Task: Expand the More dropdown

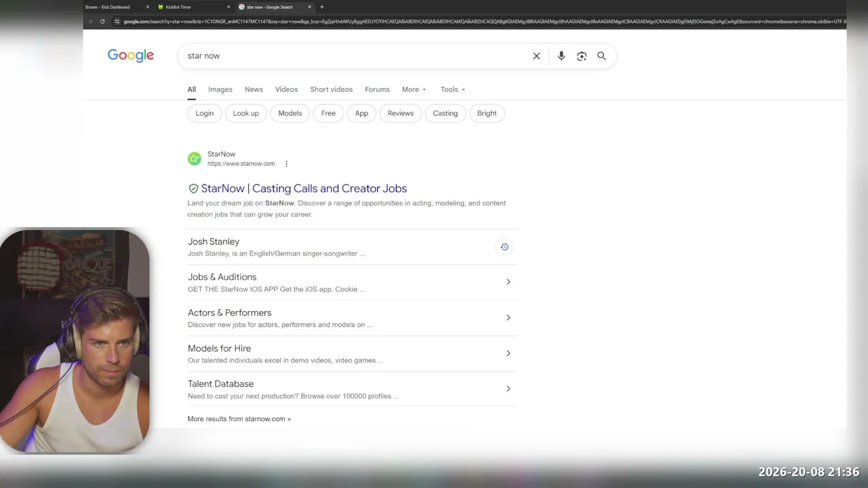Action: [x=414, y=89]
